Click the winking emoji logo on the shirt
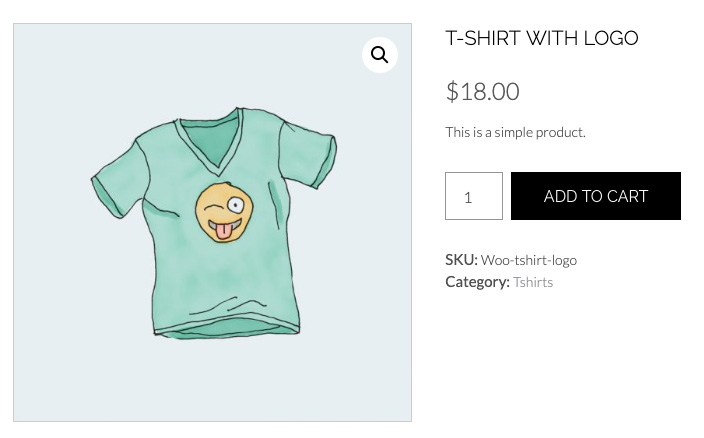The image size is (704, 438). pos(224,212)
